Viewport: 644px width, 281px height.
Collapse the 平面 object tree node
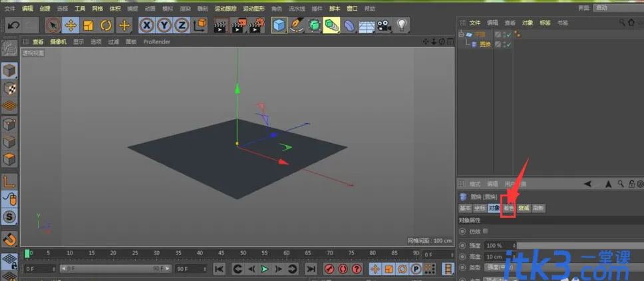[461, 35]
